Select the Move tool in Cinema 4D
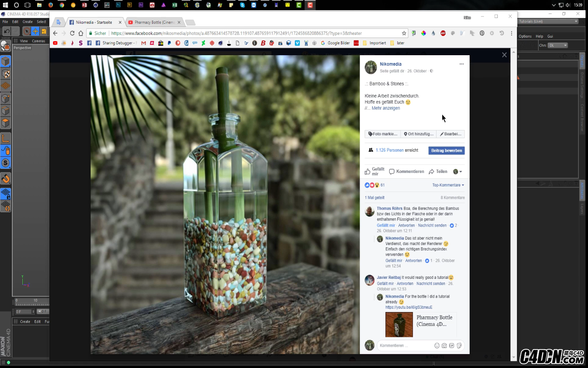This screenshot has width=588, height=368. coord(35,31)
